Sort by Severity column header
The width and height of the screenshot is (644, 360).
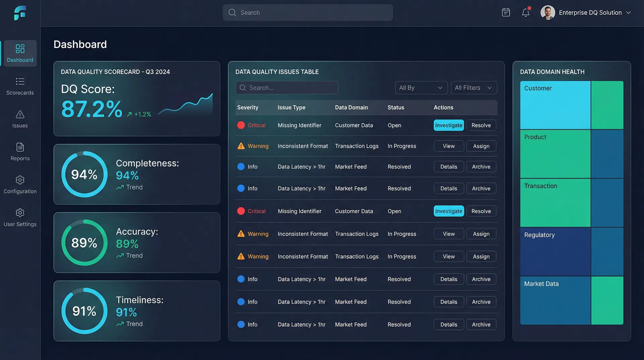[x=248, y=107]
